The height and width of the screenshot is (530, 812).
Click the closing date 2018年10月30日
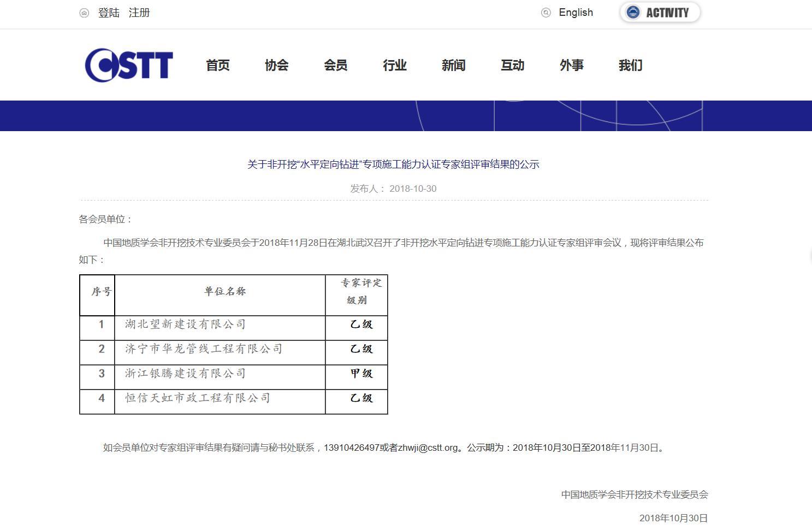click(x=674, y=518)
